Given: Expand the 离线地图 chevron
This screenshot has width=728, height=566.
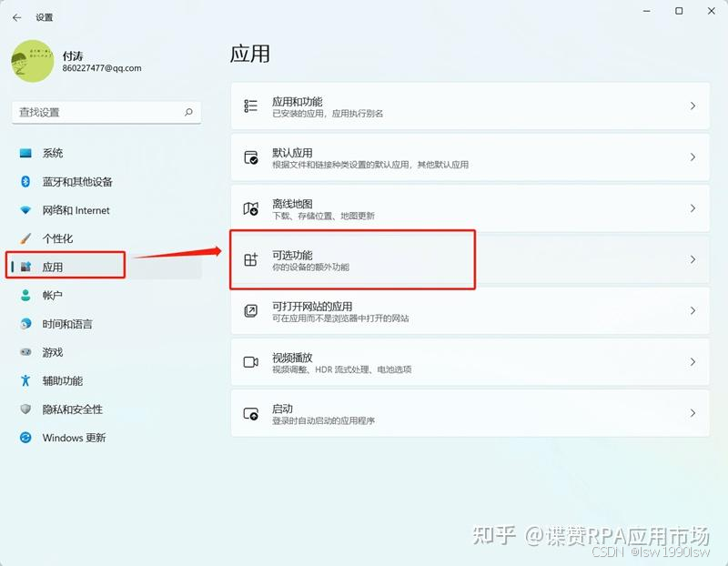Looking at the screenshot, I should click(x=693, y=208).
